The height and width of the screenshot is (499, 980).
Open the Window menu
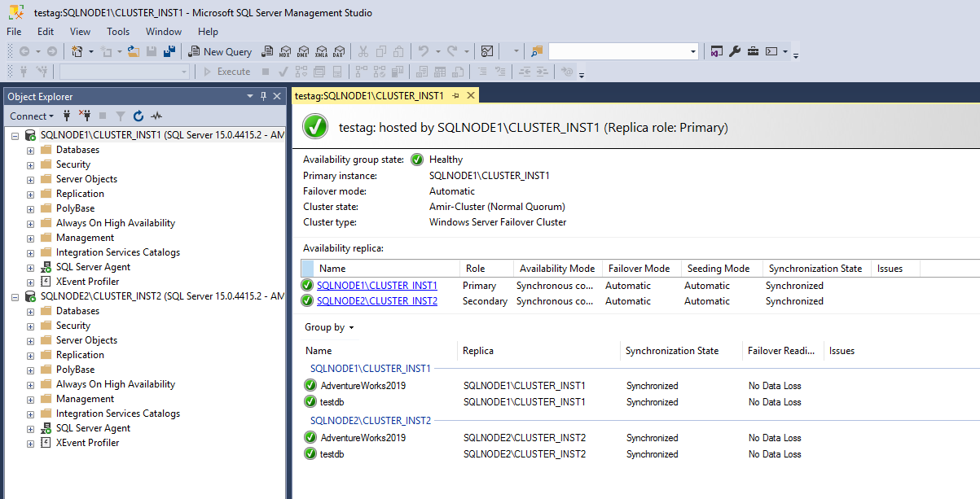click(164, 32)
